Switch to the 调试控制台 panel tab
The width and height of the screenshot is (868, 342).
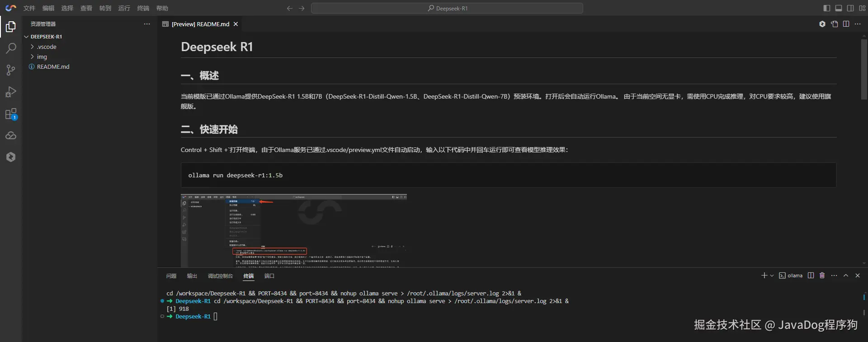[x=220, y=276]
